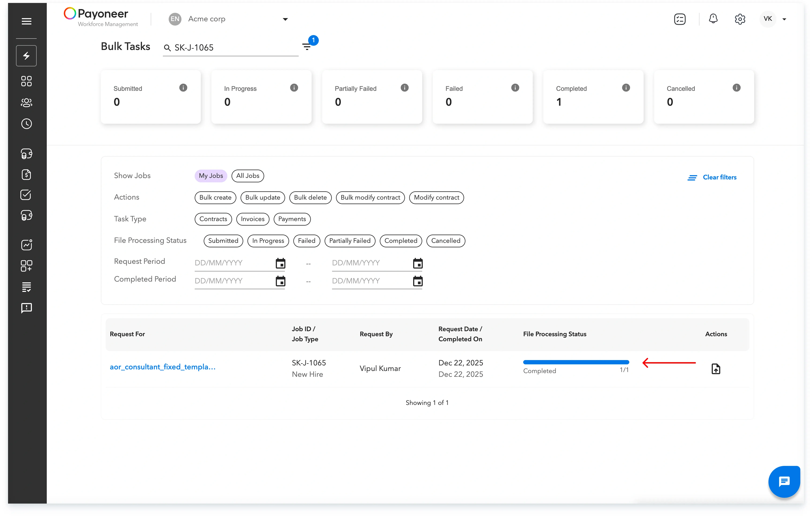Open the hamburger menu in sidebar
812x517 pixels.
pos(26,21)
